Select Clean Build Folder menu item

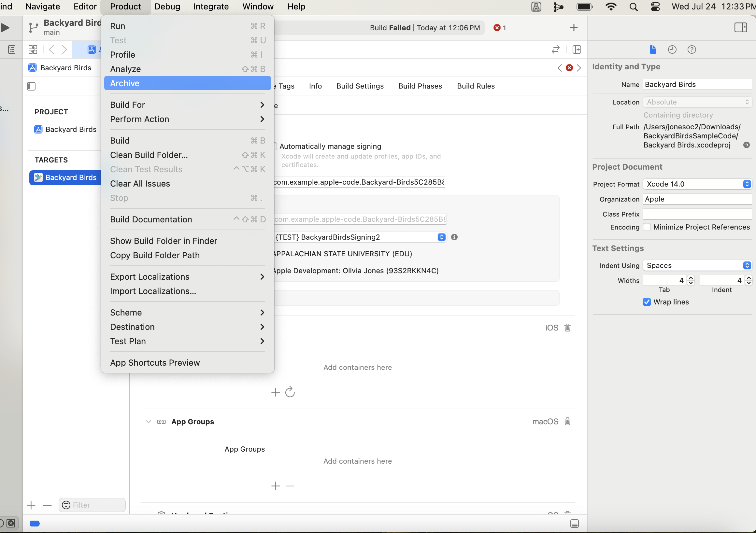tap(187, 155)
